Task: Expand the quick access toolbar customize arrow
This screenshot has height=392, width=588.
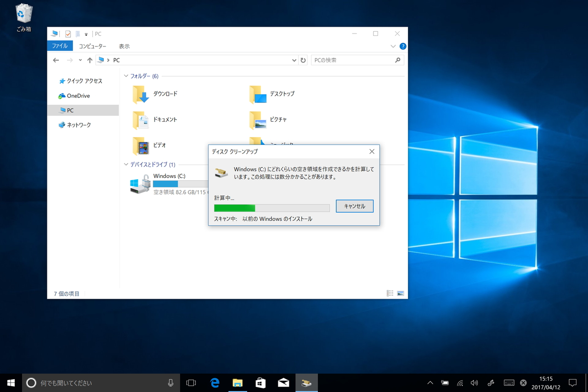Action: click(85, 34)
